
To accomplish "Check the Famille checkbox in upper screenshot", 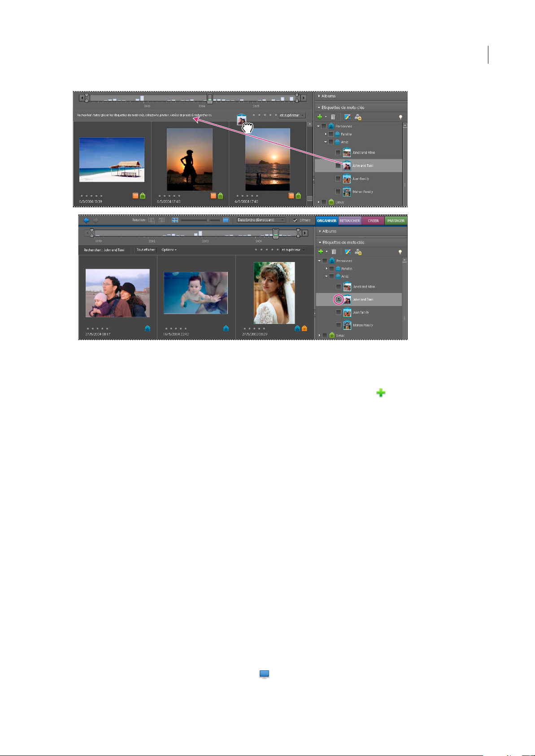I will pos(331,134).
